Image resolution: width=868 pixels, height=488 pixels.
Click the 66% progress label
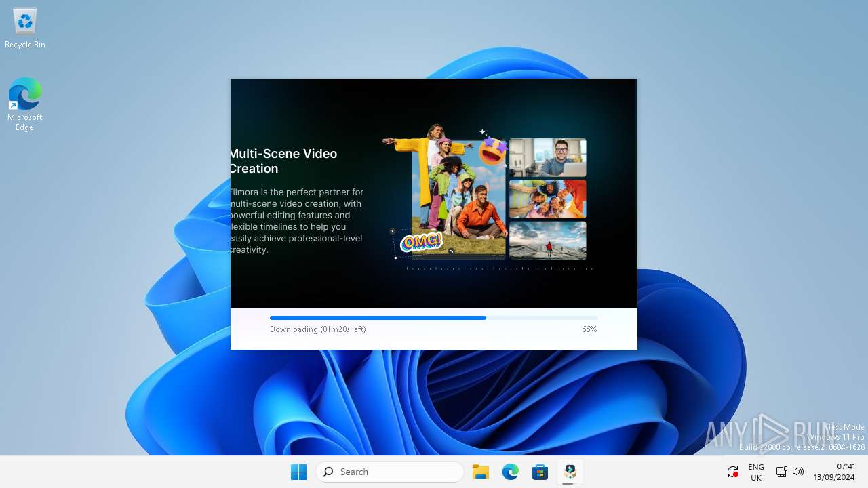(x=589, y=329)
